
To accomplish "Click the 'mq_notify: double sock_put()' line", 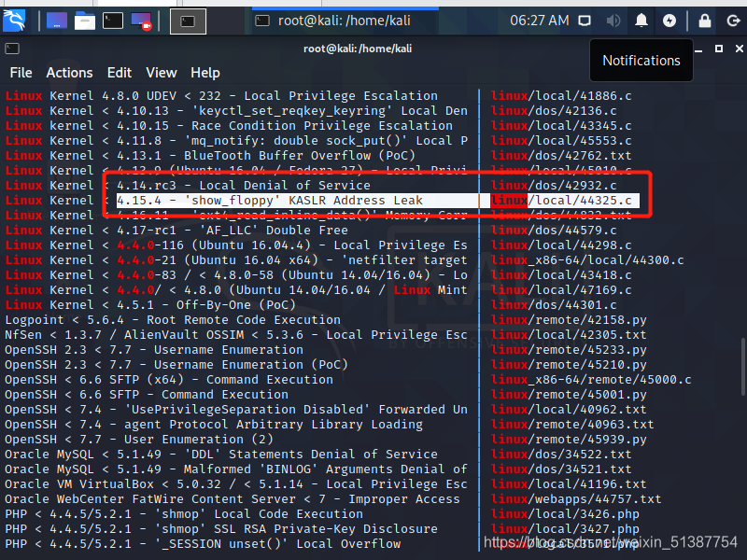I will [236, 141].
